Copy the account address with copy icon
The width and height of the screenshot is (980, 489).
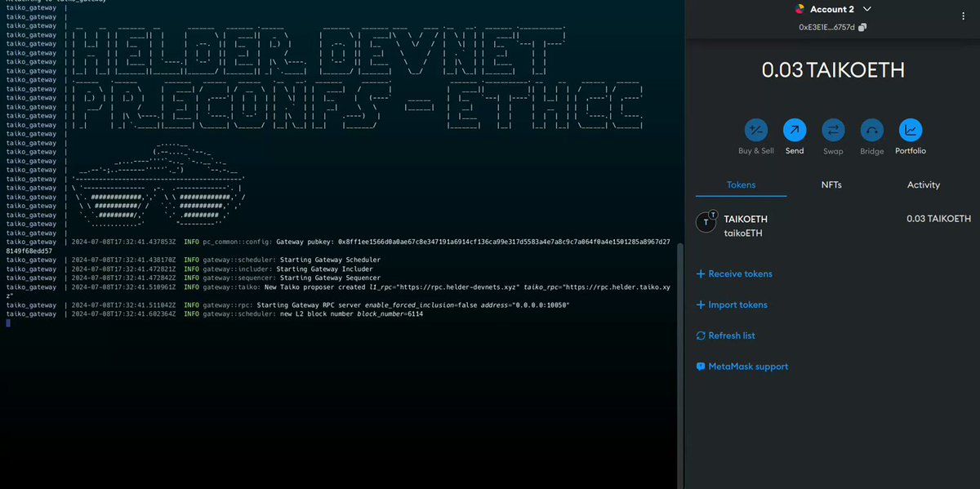tap(863, 27)
